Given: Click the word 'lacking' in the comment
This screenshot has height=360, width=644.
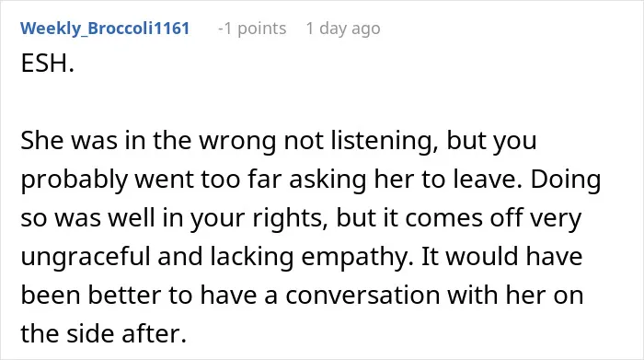Looking at the screenshot, I should coord(252,257).
